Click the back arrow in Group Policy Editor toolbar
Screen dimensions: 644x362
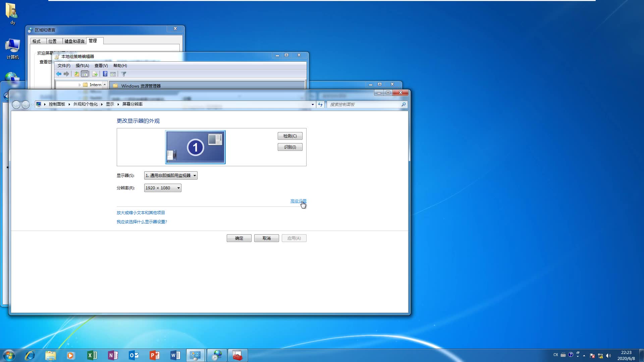pyautogui.click(x=59, y=74)
